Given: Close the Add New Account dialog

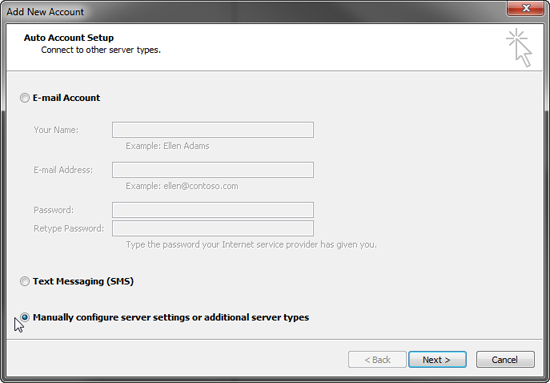Looking at the screenshot, I should (x=525, y=8).
